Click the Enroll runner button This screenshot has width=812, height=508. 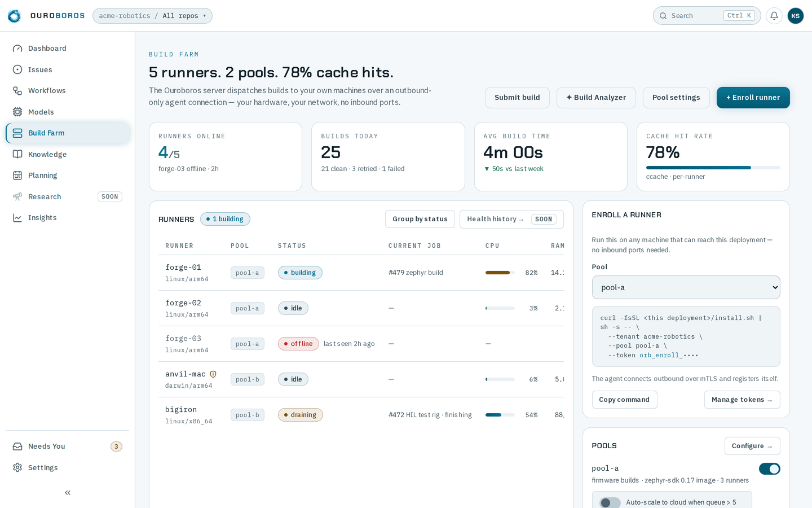click(753, 98)
